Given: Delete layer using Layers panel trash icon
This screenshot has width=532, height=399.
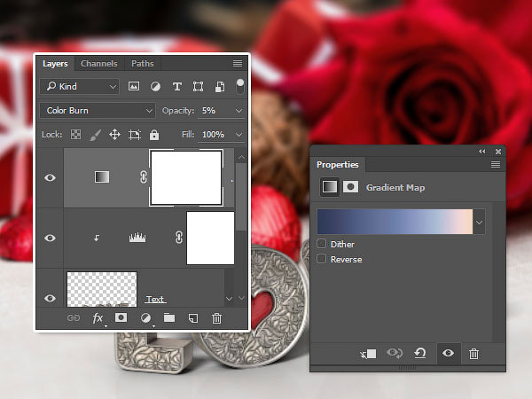Looking at the screenshot, I should pos(216,317).
